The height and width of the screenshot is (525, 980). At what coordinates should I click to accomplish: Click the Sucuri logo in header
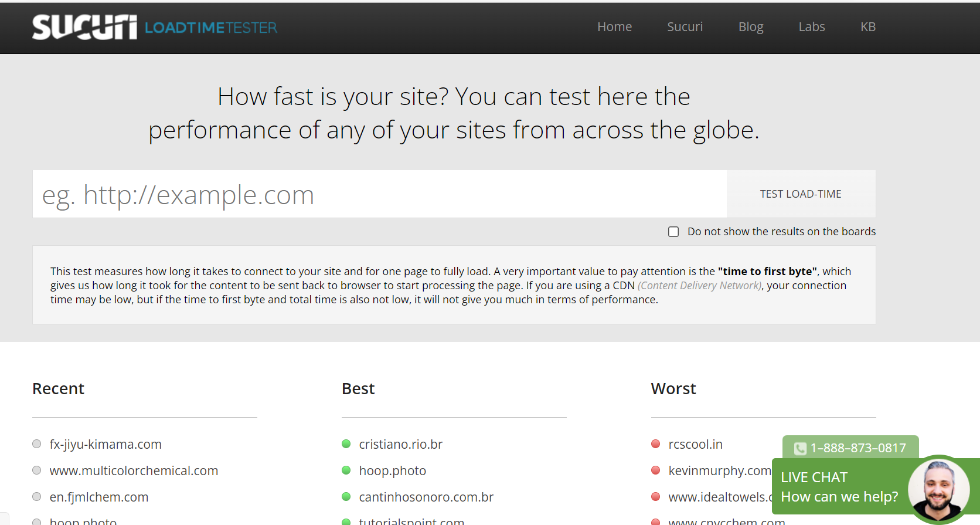tap(84, 28)
